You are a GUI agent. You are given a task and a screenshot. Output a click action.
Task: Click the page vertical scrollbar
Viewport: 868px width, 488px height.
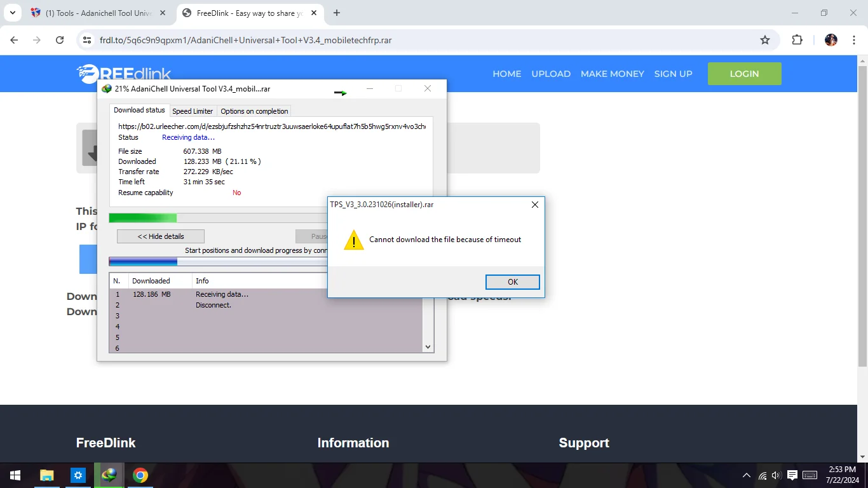point(863,216)
